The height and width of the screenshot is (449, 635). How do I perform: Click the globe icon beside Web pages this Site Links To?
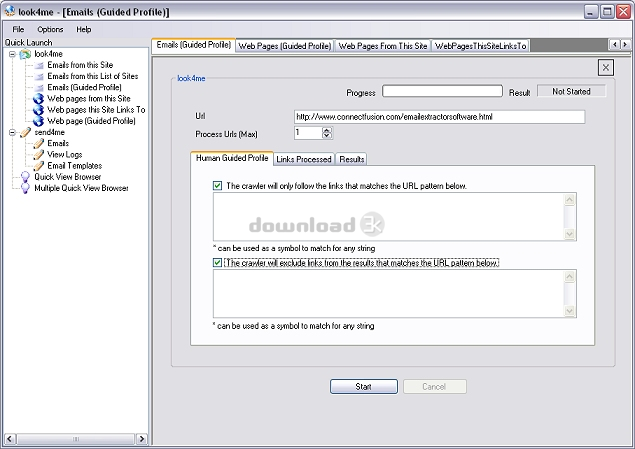coord(38,110)
